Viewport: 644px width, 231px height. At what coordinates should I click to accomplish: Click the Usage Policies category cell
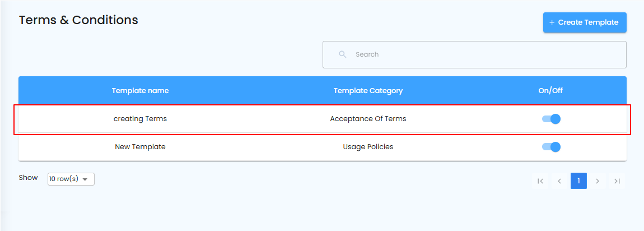[368, 147]
